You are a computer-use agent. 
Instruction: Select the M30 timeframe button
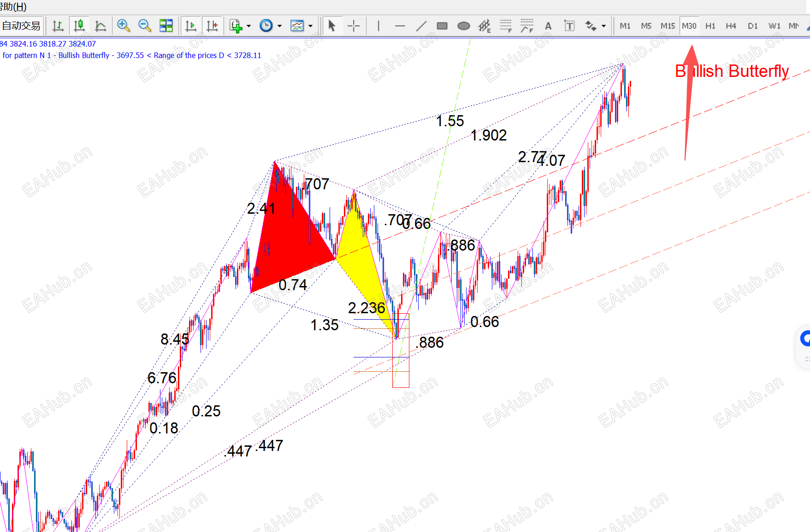pos(689,26)
